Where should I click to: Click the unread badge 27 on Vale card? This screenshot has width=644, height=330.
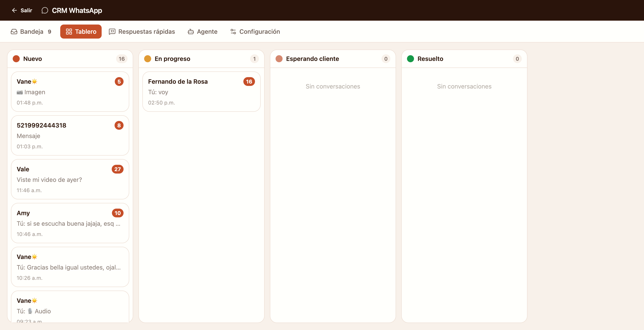[117, 169]
